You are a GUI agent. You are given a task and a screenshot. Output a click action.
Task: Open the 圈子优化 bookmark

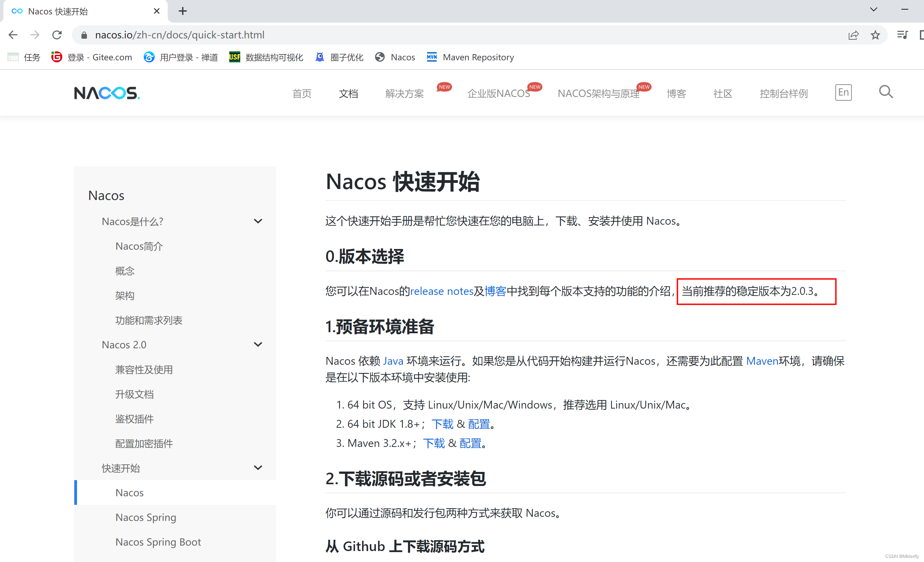(x=339, y=57)
